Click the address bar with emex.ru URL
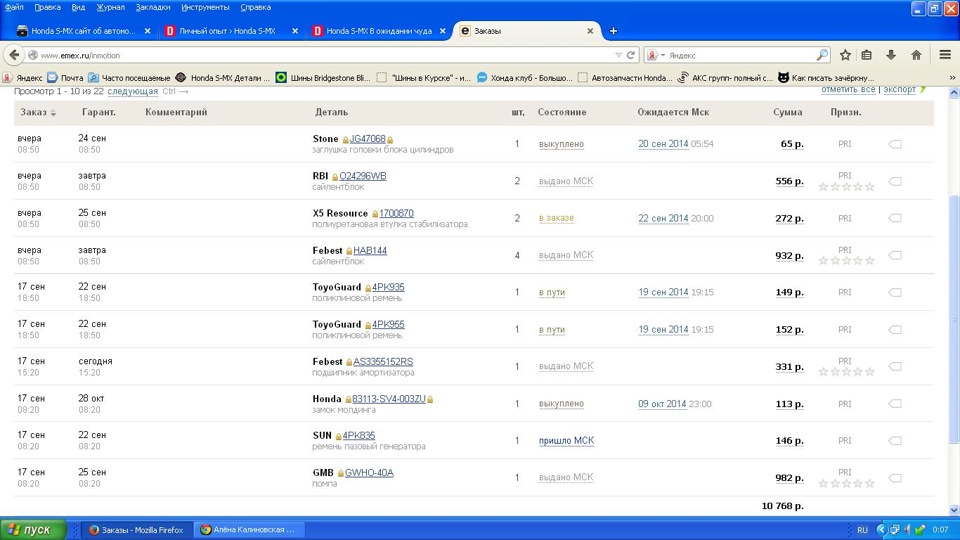 pos(324,55)
